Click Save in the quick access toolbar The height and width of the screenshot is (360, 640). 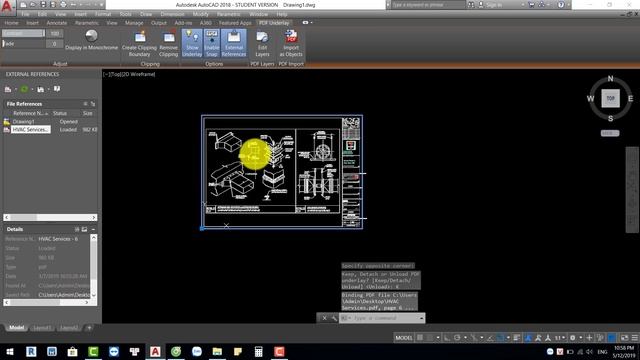tap(43, 5)
